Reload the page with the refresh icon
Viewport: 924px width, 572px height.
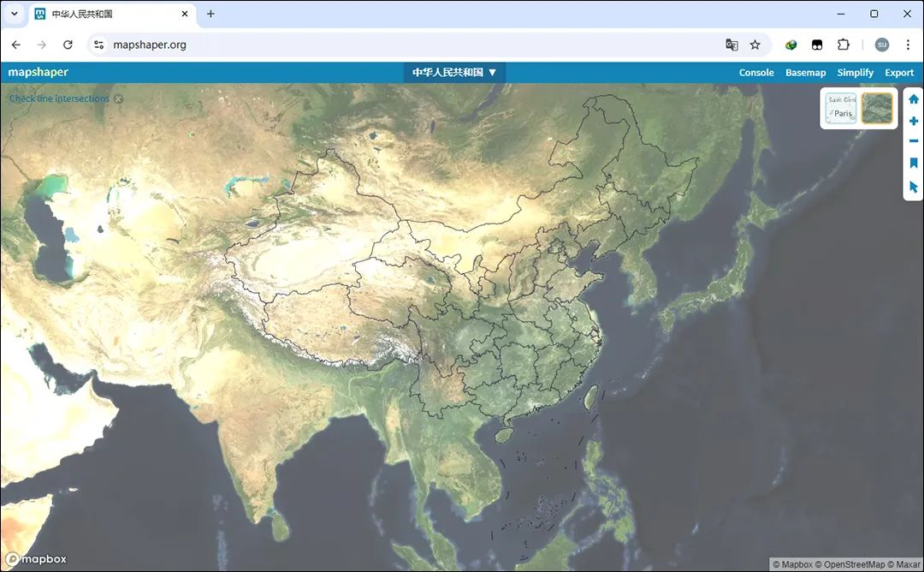coord(68,45)
